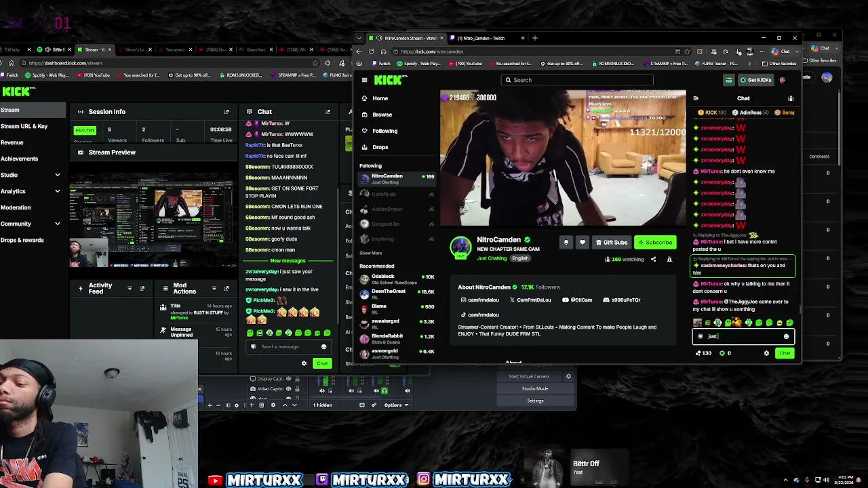
Task: Pop out the Session Info panel
Action: point(226,112)
